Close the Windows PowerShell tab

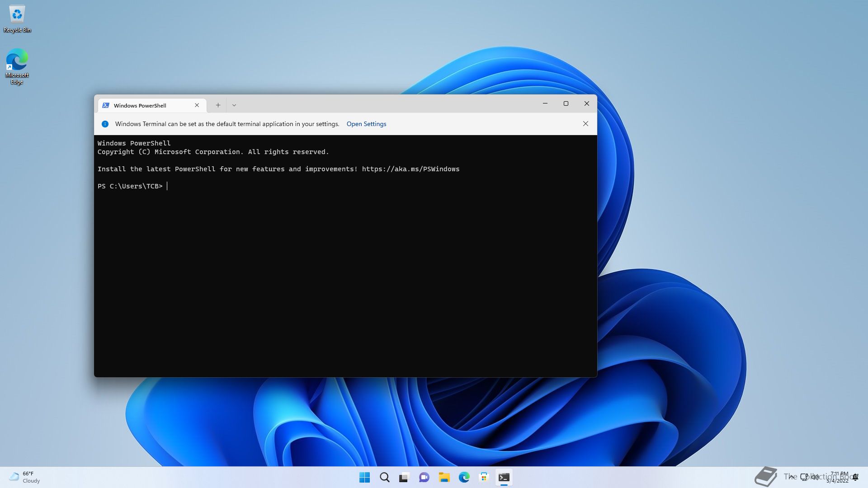point(197,105)
